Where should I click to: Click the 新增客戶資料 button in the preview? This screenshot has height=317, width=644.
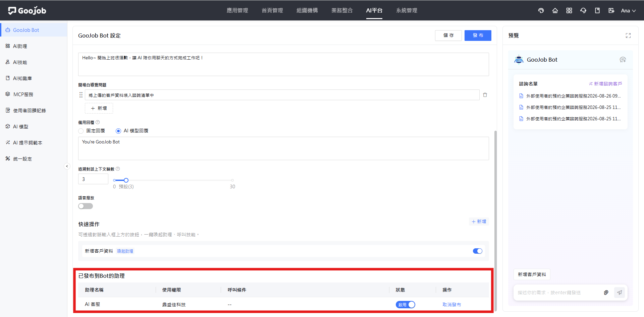pos(532,274)
